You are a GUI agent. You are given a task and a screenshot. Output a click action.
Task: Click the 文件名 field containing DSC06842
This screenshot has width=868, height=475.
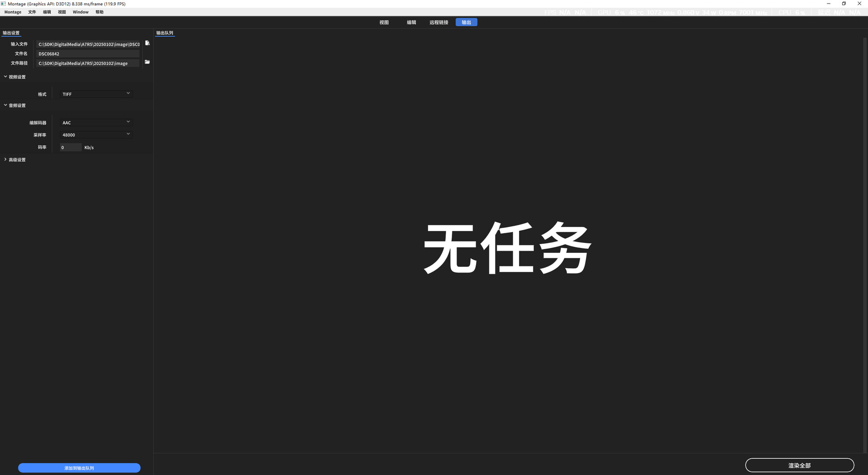[88, 54]
